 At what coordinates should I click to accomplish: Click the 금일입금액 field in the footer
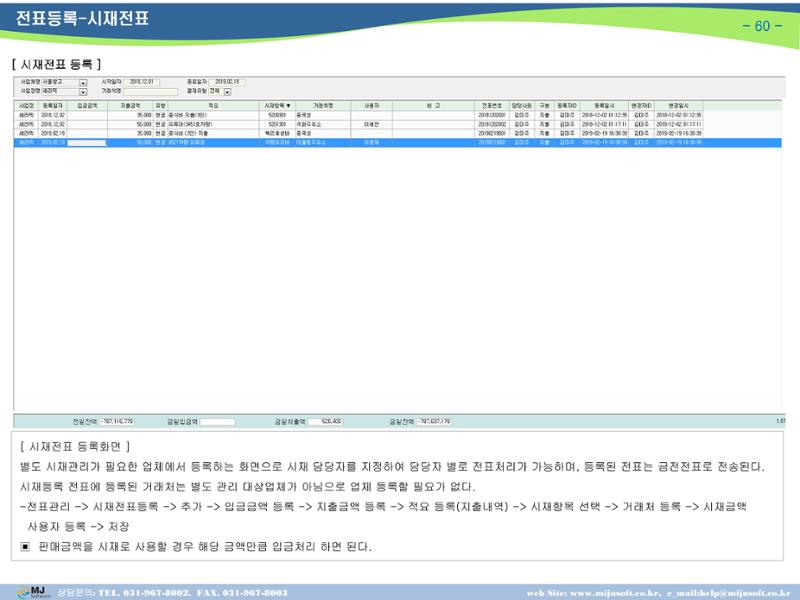coord(217,422)
